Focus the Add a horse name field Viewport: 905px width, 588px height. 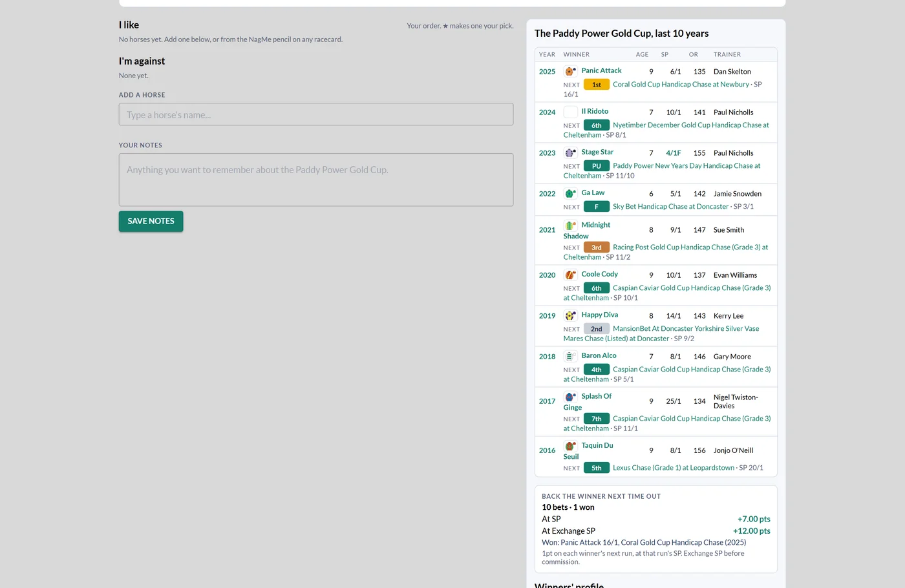[x=316, y=114]
